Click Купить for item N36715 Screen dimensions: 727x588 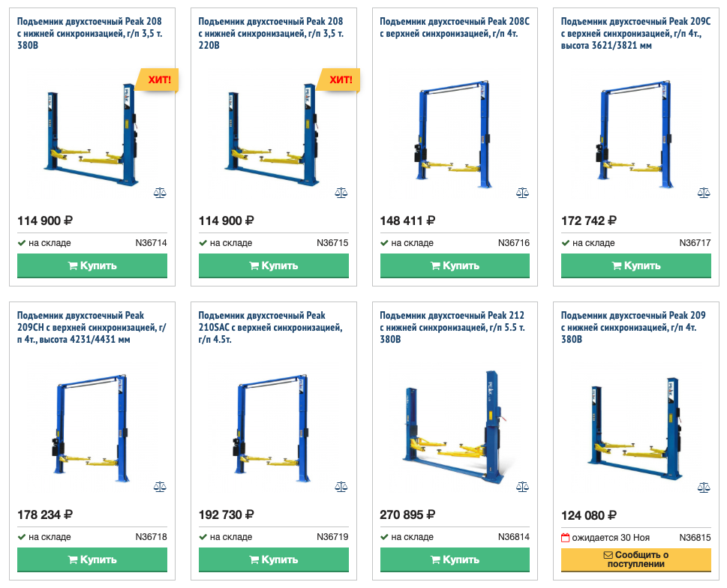(x=274, y=266)
